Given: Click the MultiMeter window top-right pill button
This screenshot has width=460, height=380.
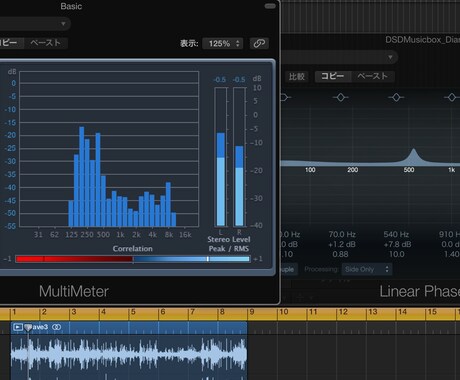Looking at the screenshot, I should tap(270, 6).
